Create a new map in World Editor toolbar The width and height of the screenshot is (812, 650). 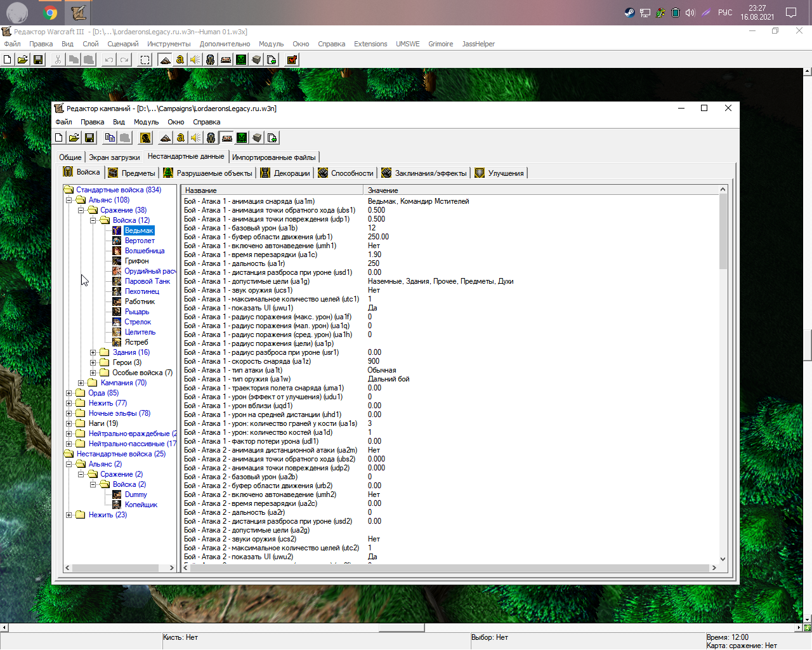pyautogui.click(x=7, y=60)
